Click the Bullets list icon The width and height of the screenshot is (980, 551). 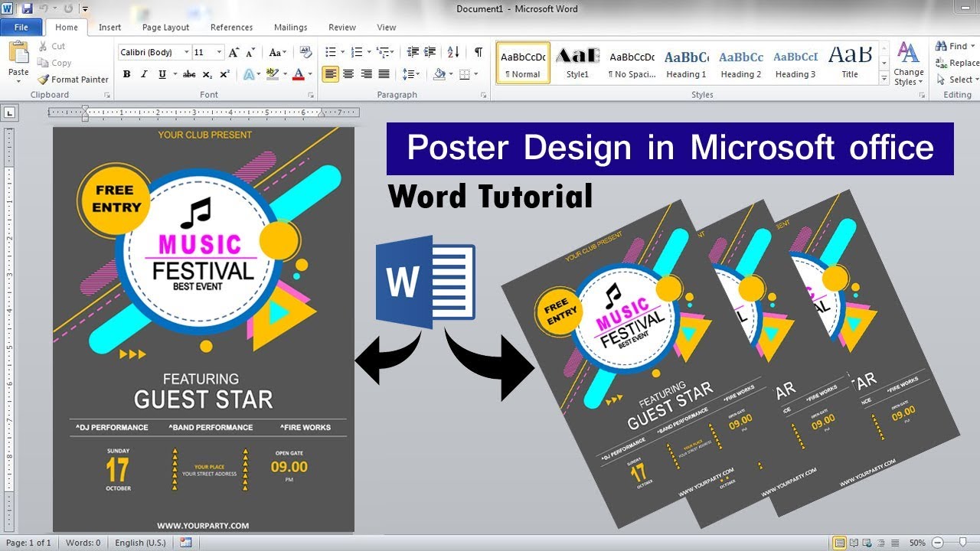tap(331, 52)
